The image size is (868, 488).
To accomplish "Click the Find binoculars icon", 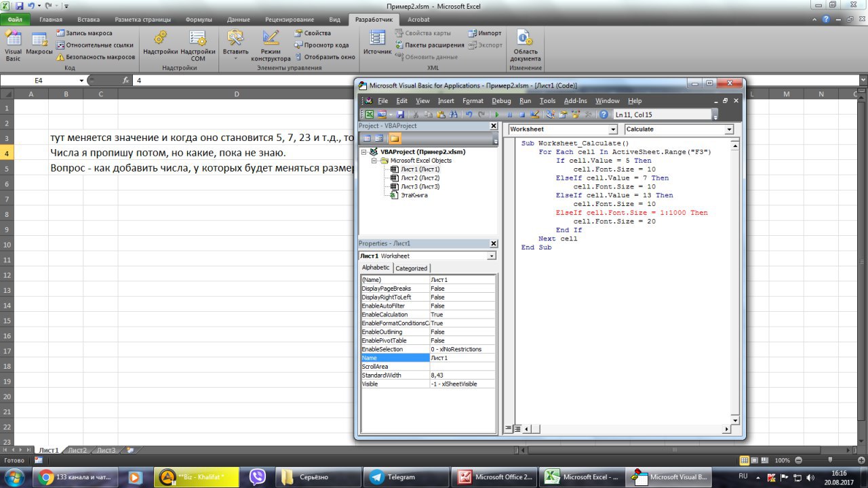I will (454, 115).
